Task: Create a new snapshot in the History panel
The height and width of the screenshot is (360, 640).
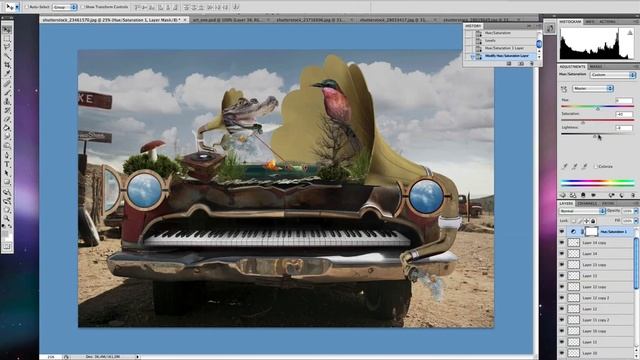Action: coord(521,63)
